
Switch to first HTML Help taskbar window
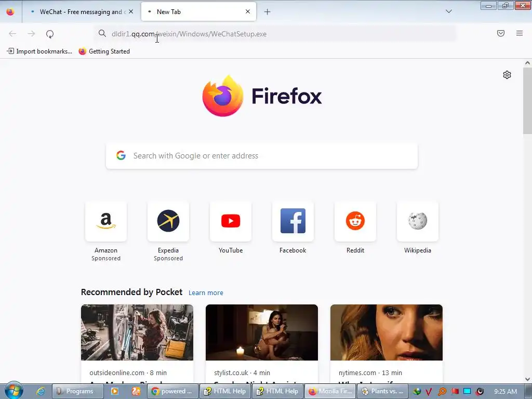225,391
